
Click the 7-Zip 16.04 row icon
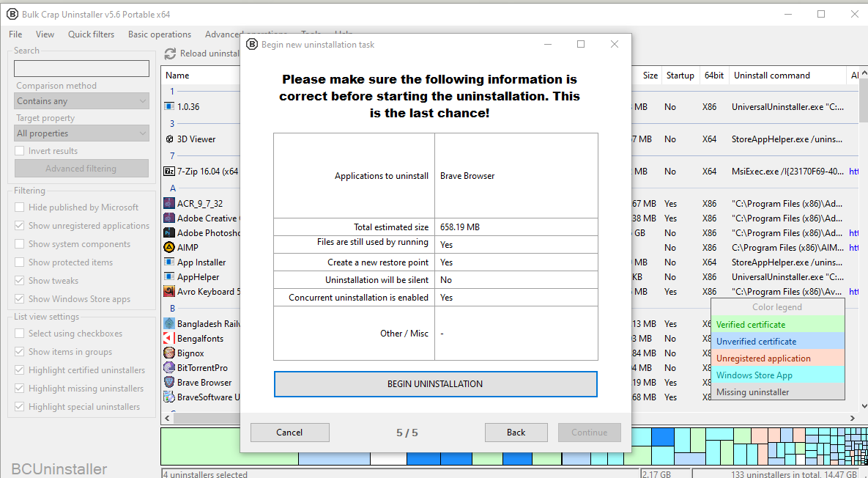[x=169, y=171]
